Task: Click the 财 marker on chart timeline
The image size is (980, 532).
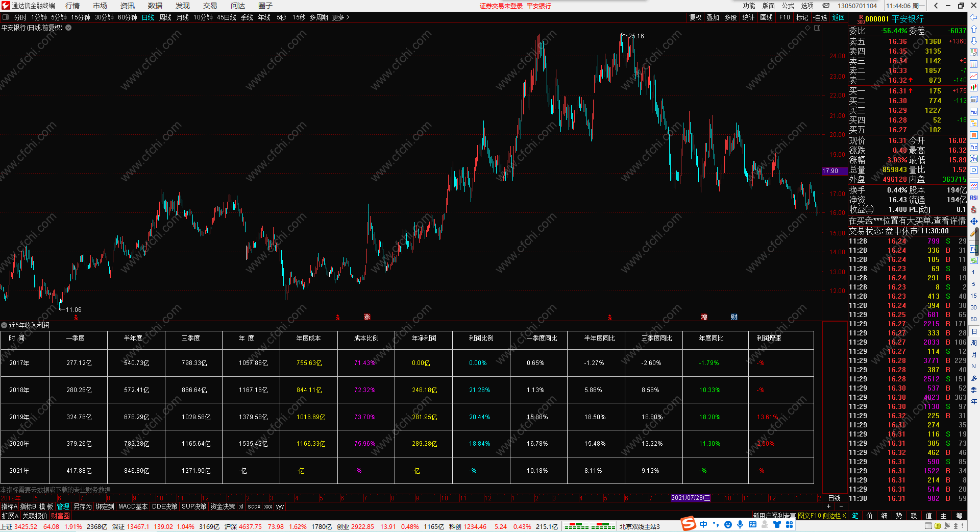Action: coord(734,317)
